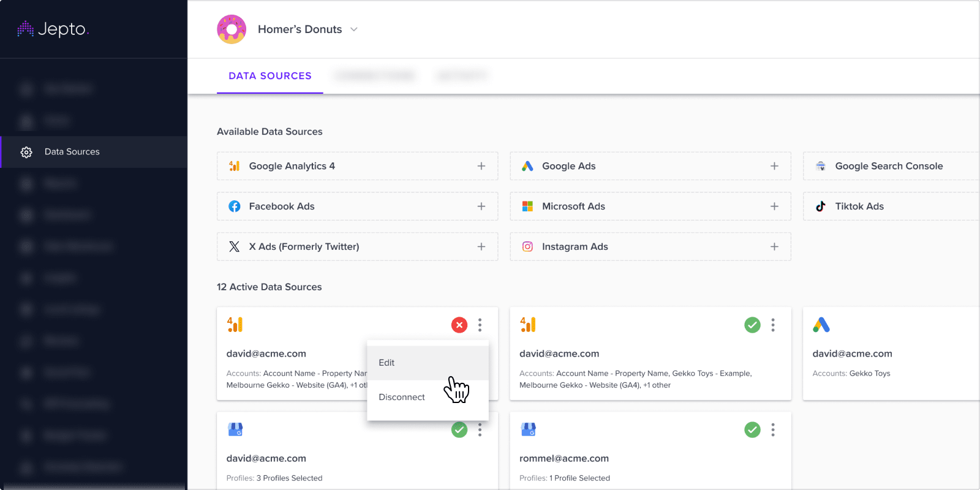Click the Google Ads logo icon

(527, 166)
